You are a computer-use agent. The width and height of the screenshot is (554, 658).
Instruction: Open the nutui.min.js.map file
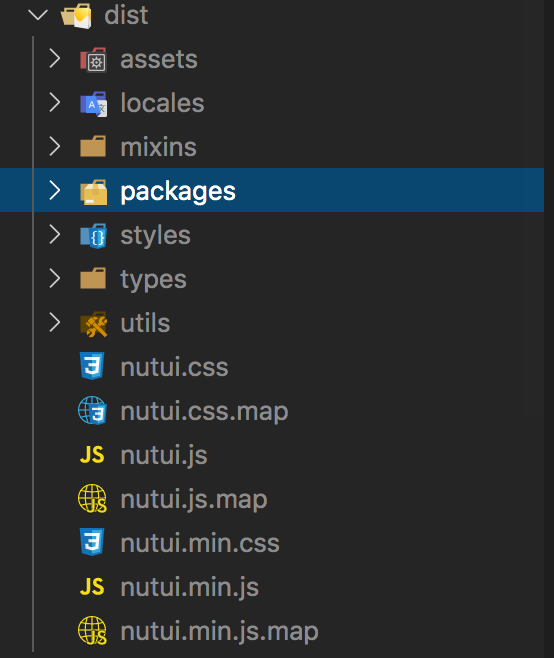click(x=220, y=631)
